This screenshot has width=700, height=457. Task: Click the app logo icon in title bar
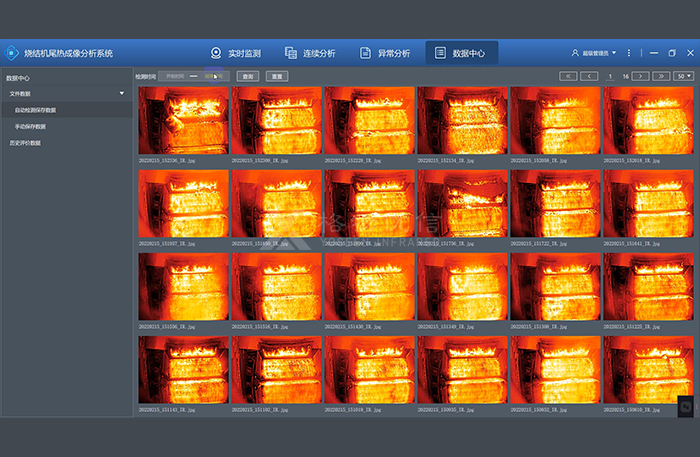pos(11,53)
